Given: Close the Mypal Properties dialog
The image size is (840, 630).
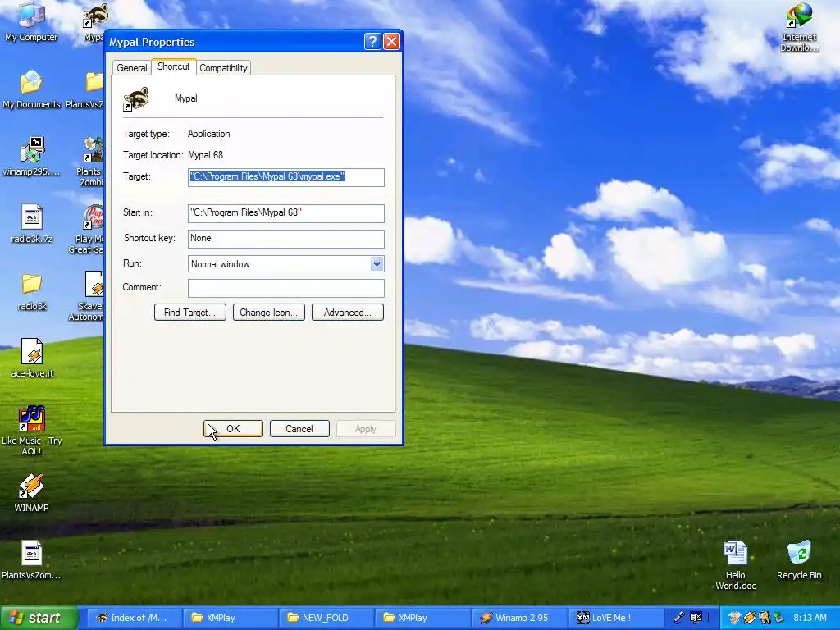Looking at the screenshot, I should click(x=391, y=42).
